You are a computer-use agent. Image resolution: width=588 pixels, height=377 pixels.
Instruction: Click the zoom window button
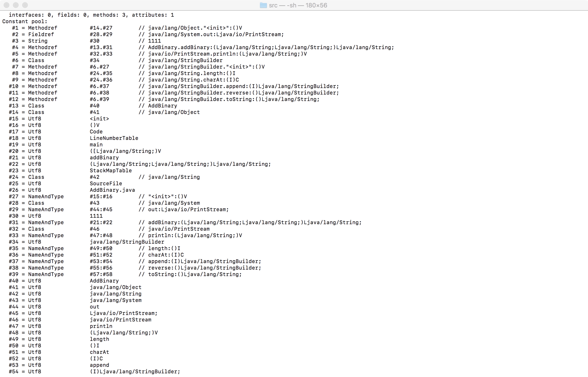[x=25, y=5]
